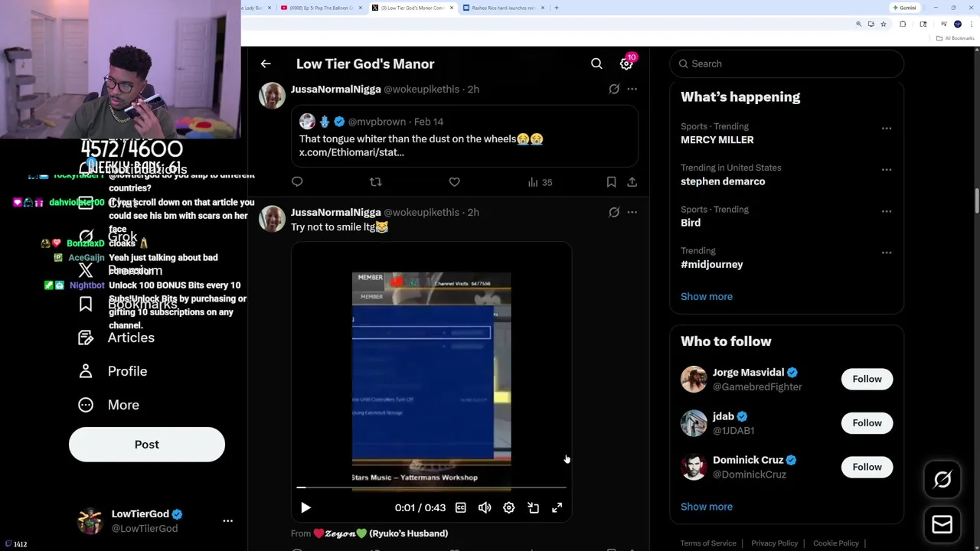Open the MERCY MILLER trending topic
This screenshot has height=551, width=980.
pos(717,140)
